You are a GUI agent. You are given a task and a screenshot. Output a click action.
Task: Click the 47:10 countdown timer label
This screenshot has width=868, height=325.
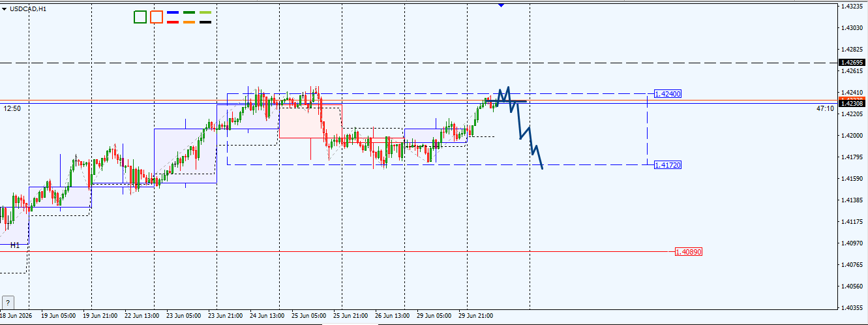(x=825, y=108)
